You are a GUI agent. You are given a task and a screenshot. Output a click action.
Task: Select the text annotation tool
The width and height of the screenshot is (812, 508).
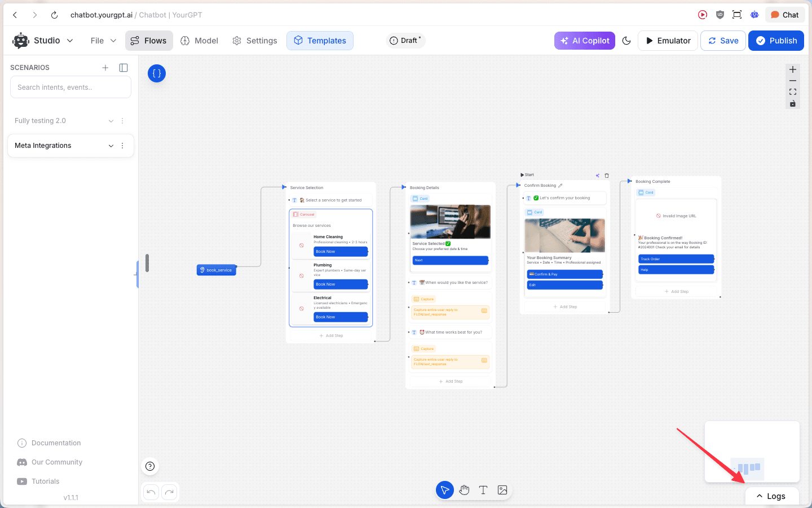[483, 490]
